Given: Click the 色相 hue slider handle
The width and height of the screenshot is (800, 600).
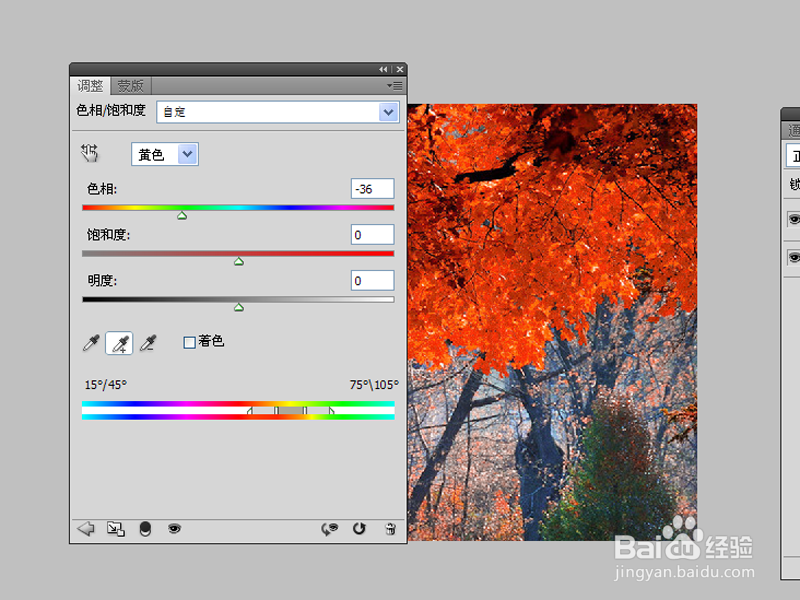Looking at the screenshot, I should tap(182, 216).
